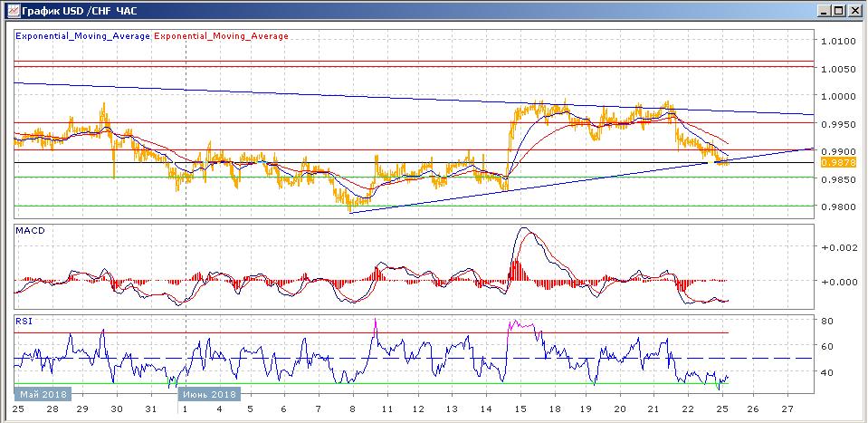
Task: Click date 28 on time axis
Action: coord(52,409)
